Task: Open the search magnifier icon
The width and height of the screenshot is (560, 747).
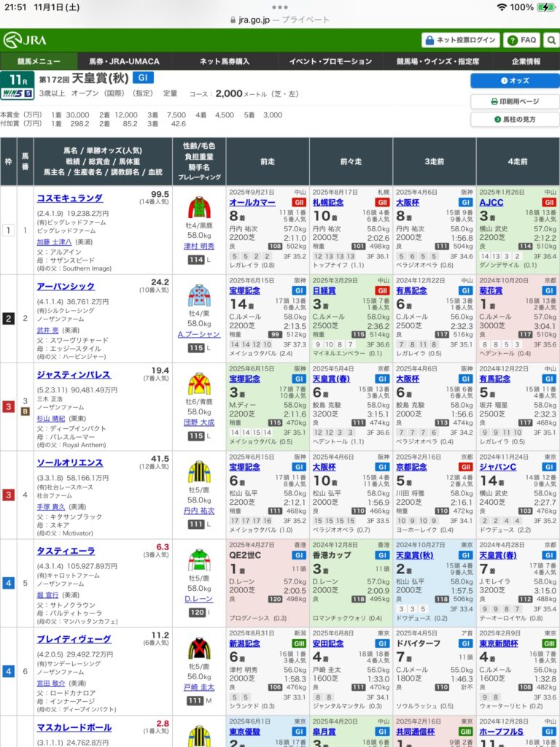Action: tap(551, 40)
